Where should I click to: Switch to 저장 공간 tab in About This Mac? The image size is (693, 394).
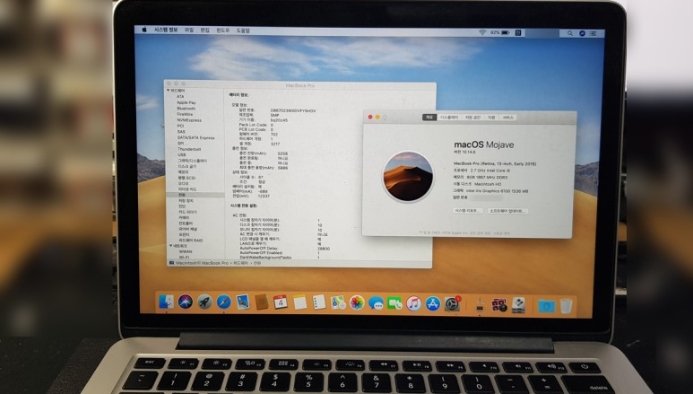tap(473, 118)
